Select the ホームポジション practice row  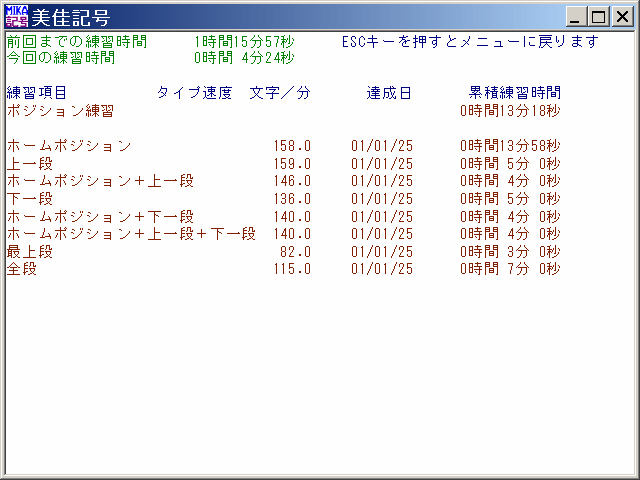[69, 146]
